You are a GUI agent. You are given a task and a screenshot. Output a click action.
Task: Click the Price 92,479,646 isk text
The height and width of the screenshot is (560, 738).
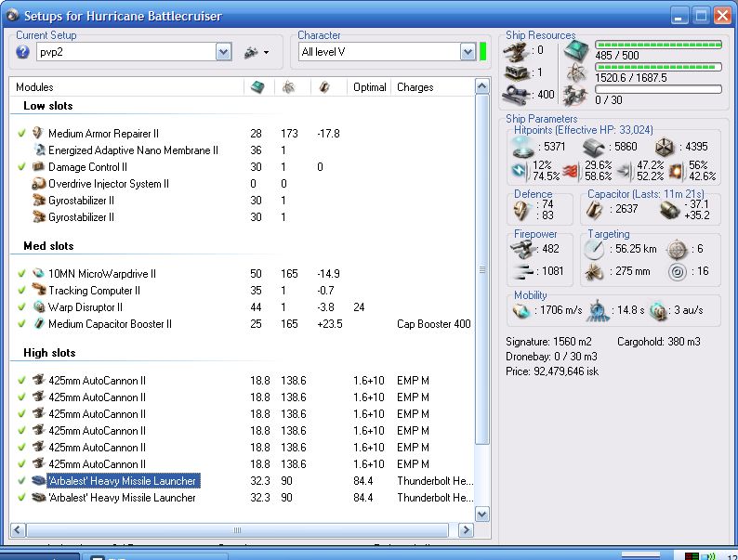tap(552, 371)
